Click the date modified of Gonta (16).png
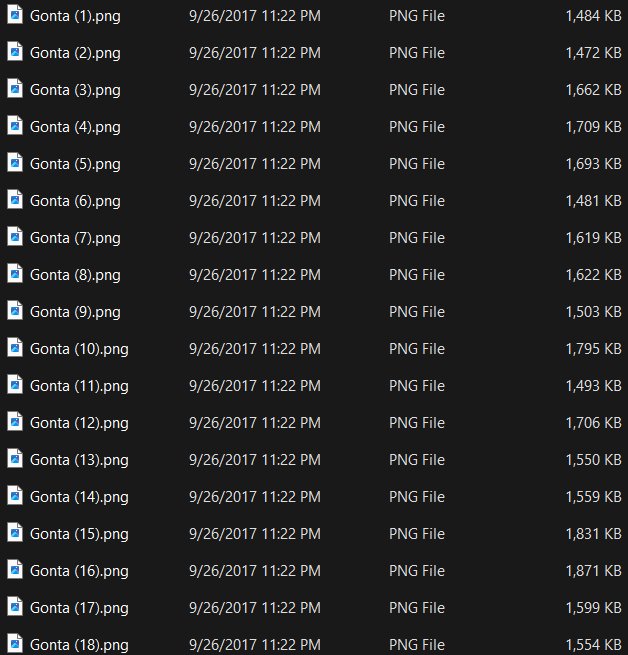 click(255, 571)
